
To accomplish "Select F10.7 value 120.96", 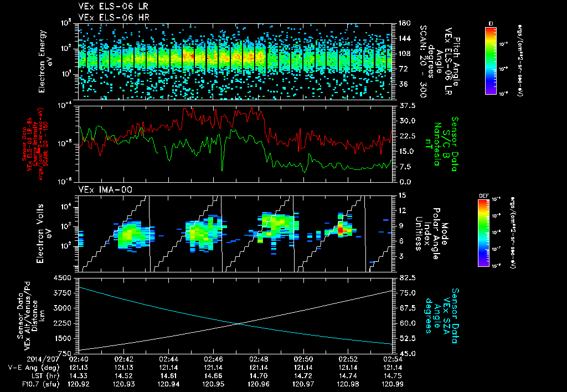I will (x=258, y=384).
